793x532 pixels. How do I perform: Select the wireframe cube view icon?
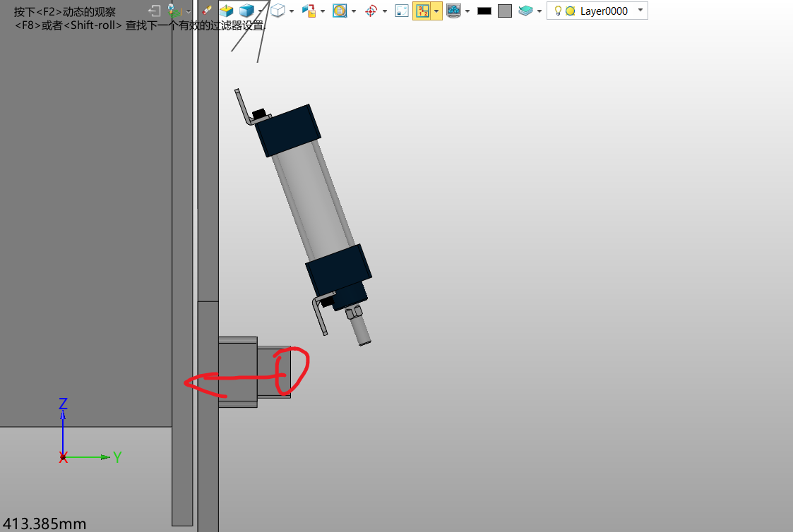pyautogui.click(x=278, y=11)
